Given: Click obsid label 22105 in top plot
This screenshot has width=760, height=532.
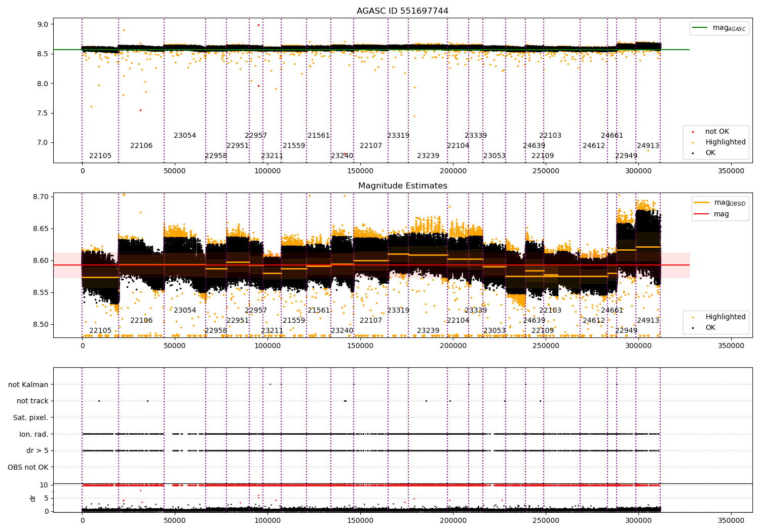Looking at the screenshot, I should [x=100, y=156].
